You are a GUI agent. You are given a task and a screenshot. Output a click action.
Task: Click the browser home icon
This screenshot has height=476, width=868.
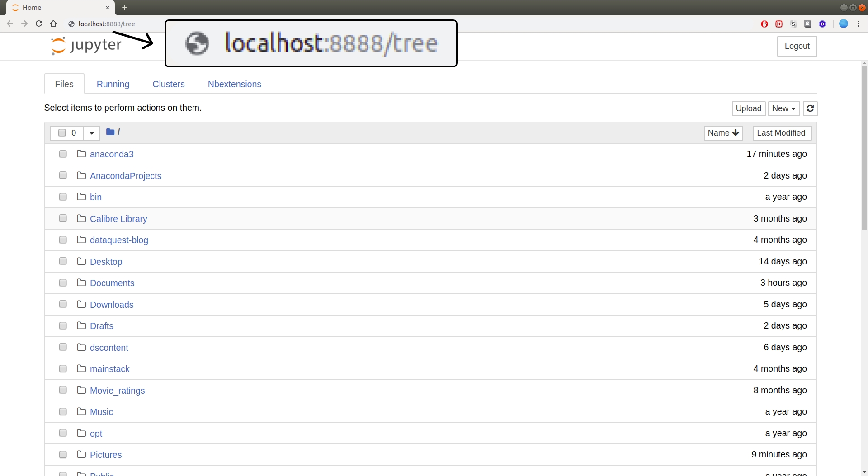[53, 24]
